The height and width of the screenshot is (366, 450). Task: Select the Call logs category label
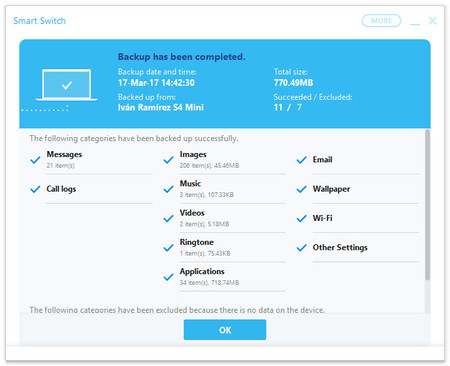pos(61,189)
